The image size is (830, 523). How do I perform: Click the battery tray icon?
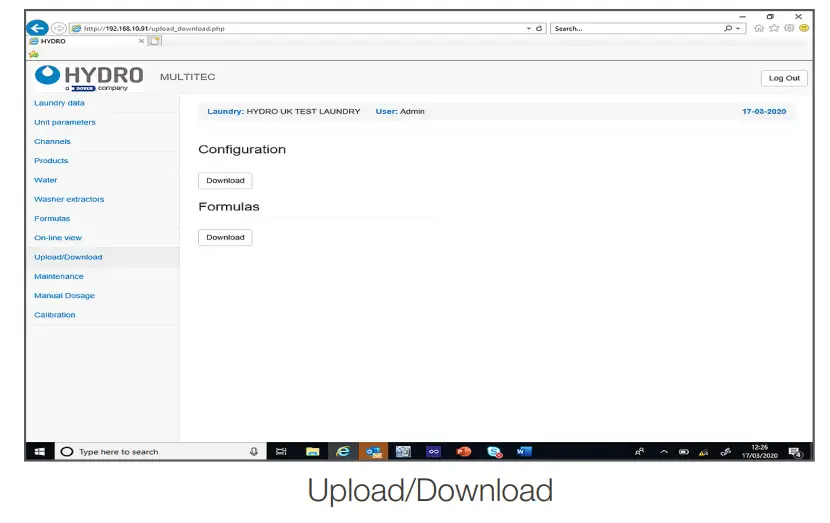click(684, 452)
